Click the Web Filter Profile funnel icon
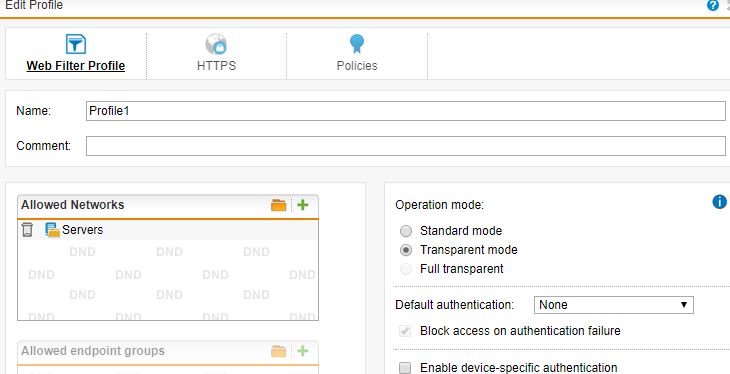730x374 pixels. pyautogui.click(x=75, y=44)
